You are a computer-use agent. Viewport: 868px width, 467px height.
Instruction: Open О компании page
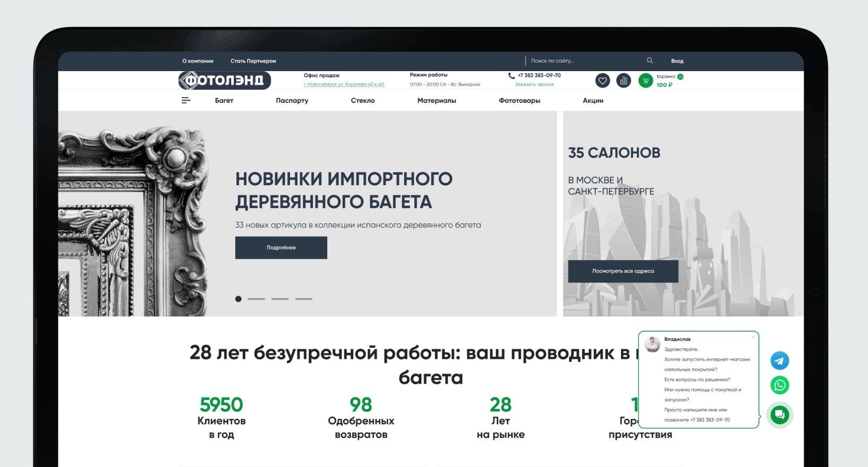point(198,61)
